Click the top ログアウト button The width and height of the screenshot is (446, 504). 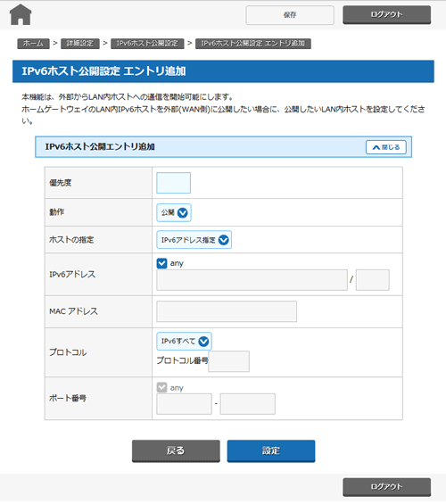click(386, 15)
